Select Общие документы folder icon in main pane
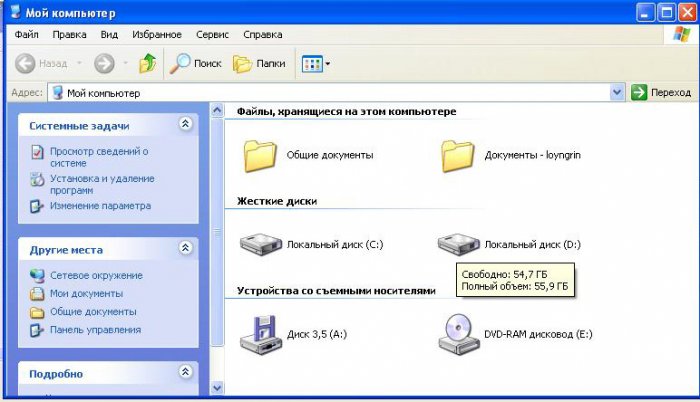 click(260, 156)
